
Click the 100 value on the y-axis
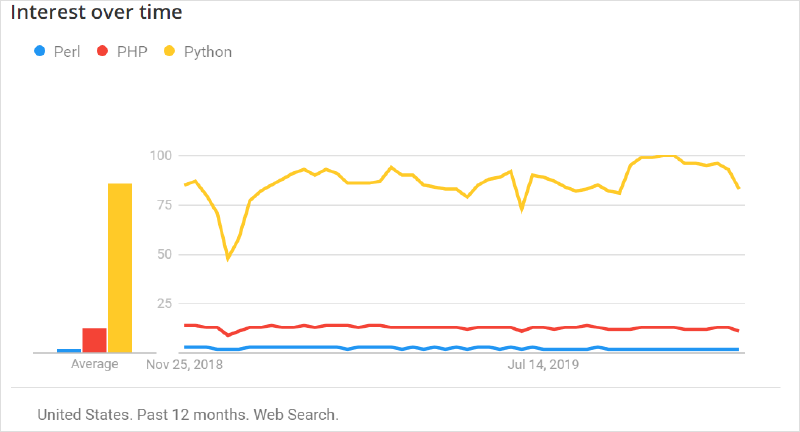tap(161, 156)
